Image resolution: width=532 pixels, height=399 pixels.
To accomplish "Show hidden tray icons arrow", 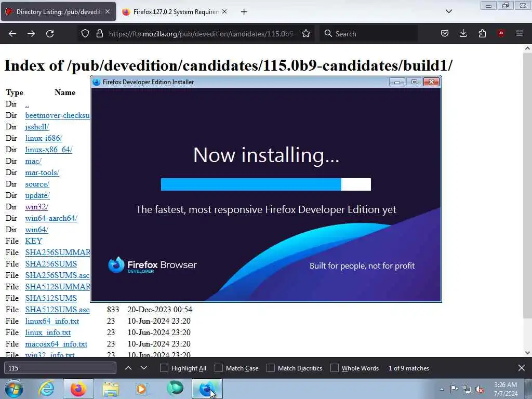I will [442, 389].
